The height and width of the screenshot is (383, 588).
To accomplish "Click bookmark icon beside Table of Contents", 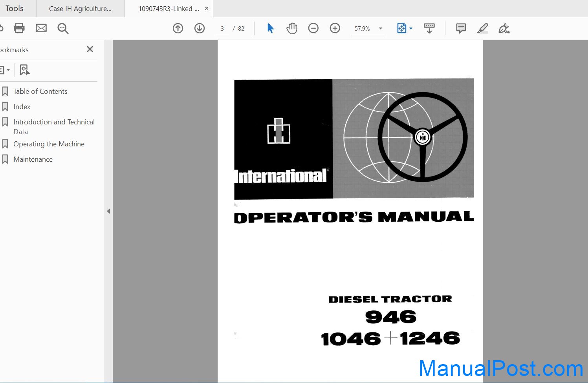I will 5,91.
